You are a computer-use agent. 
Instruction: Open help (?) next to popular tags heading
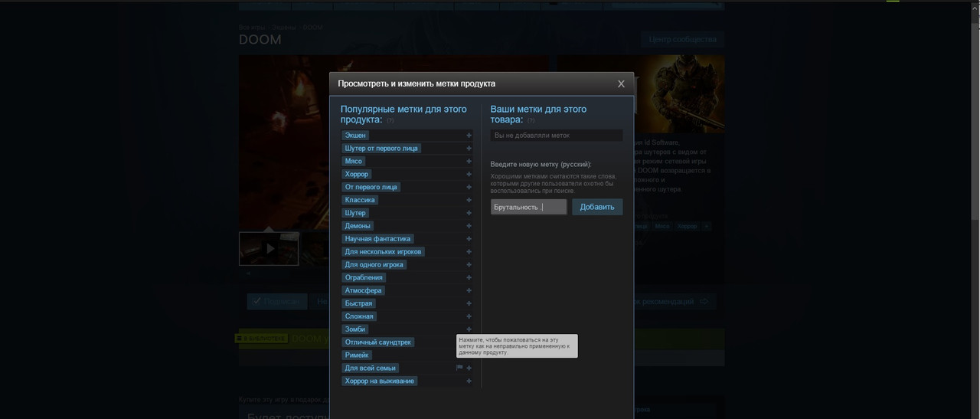[390, 120]
